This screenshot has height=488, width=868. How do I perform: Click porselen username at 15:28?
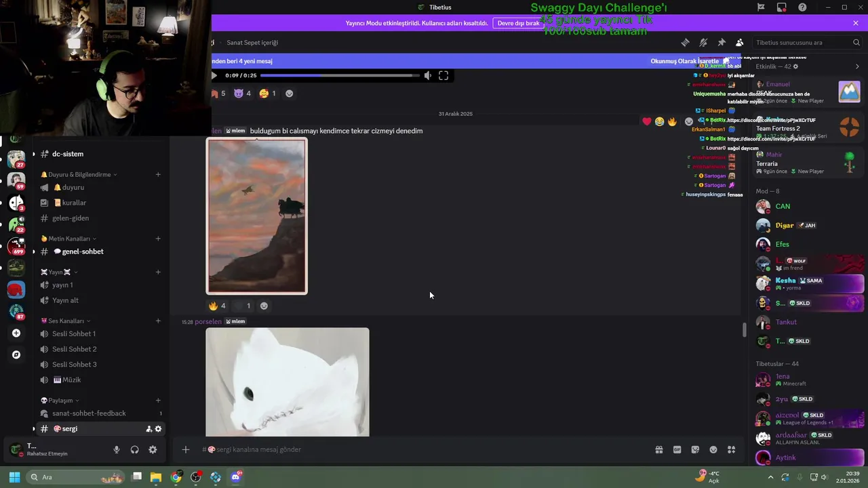(208, 321)
